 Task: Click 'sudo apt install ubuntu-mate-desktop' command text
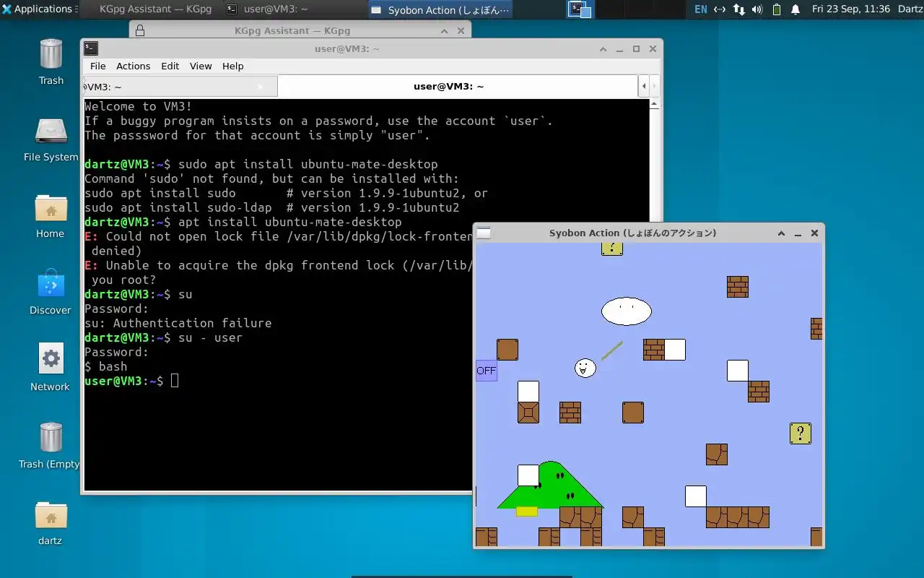308,164
